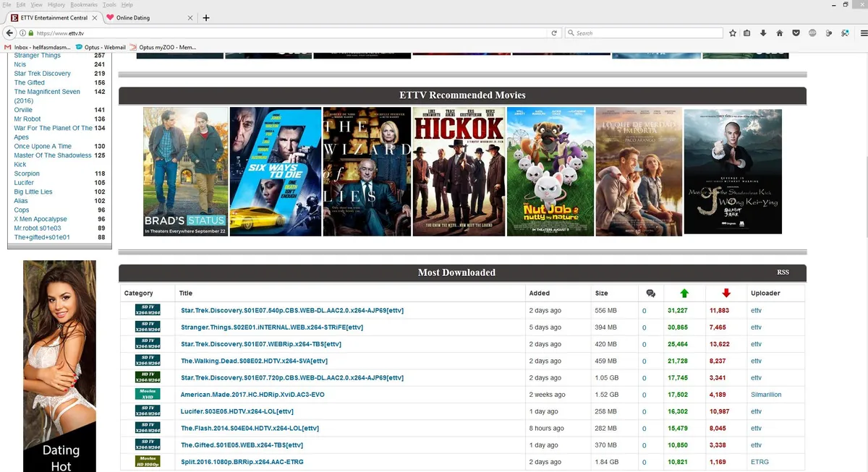Click category badge of Lucifer.S03E05 row
Viewport: 868px width, 472px height.
coord(148,411)
